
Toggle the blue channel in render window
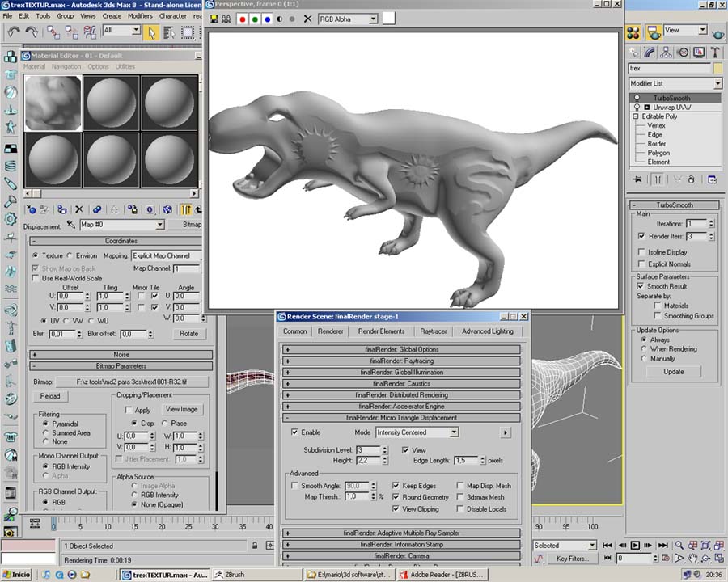(x=268, y=19)
